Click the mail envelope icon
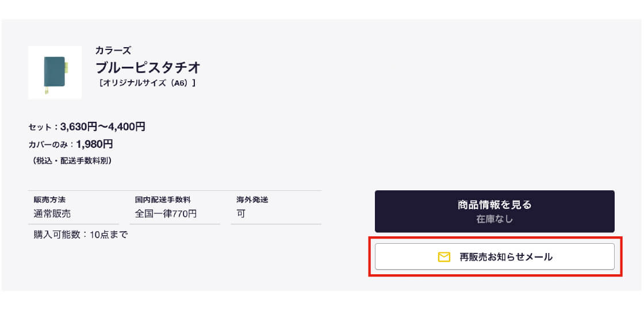The image size is (644, 322). 444,257
